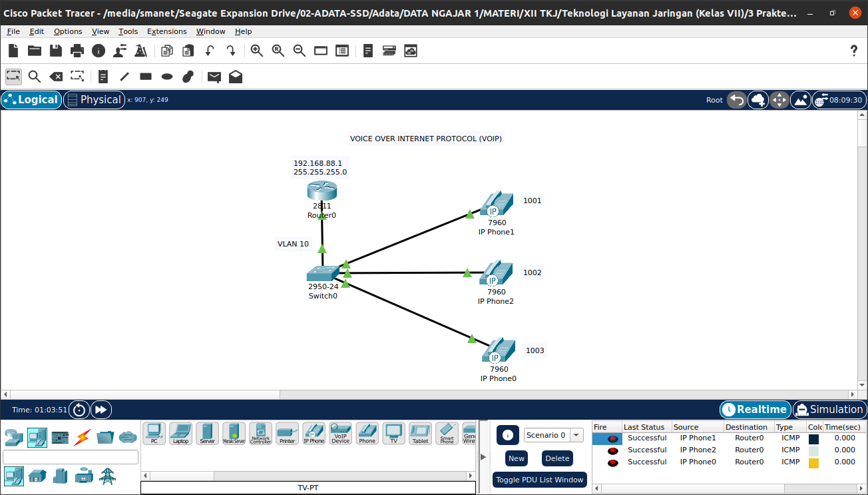Switch to Simulation mode
This screenshot has height=495, width=868.
pos(829,410)
